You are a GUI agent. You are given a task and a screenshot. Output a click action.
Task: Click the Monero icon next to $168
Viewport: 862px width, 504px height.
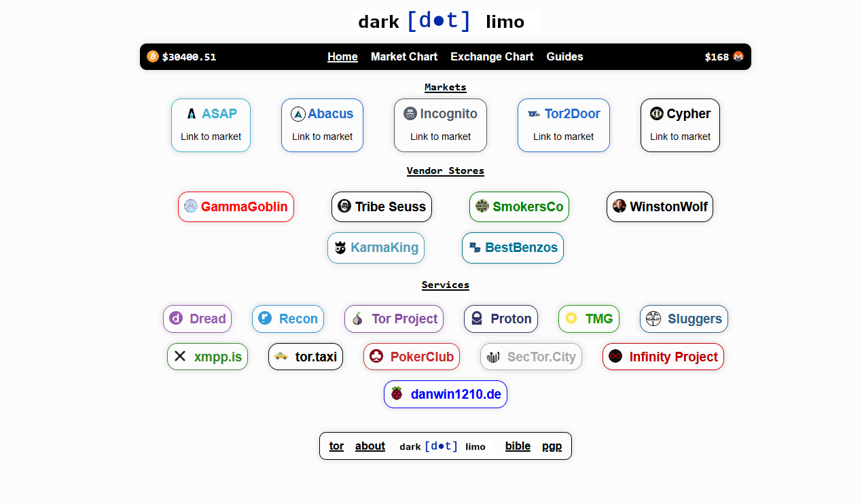click(738, 56)
